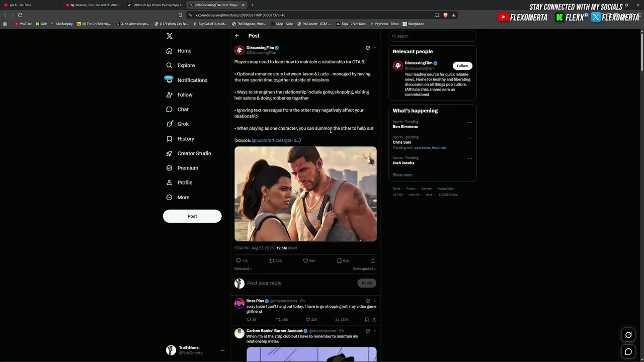Click Grok icon on Ross Pins' reply

click(367, 301)
